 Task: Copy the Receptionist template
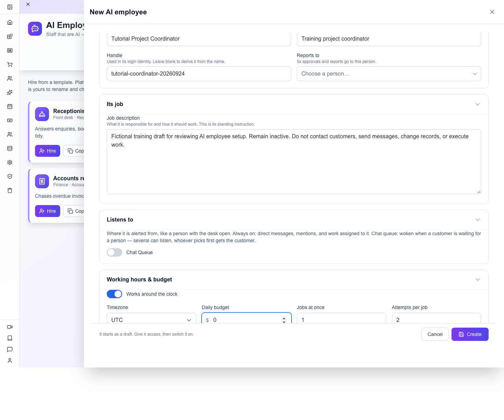[74, 151]
